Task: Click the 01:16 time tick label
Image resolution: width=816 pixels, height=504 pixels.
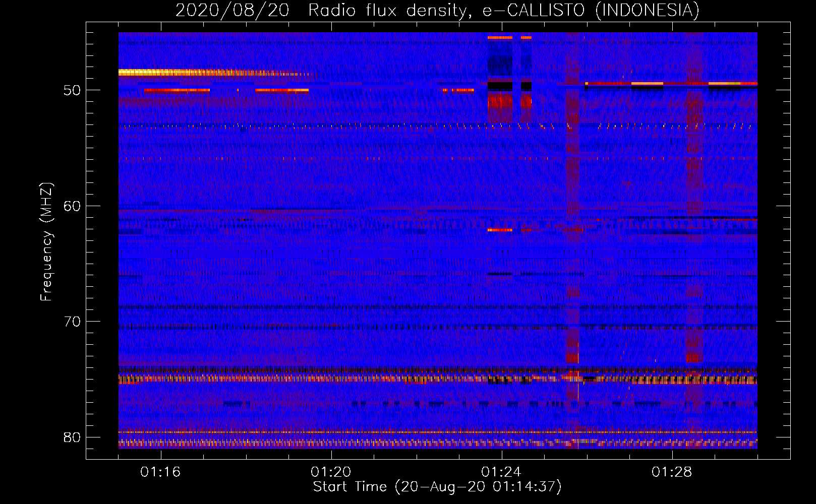Action: [160, 472]
